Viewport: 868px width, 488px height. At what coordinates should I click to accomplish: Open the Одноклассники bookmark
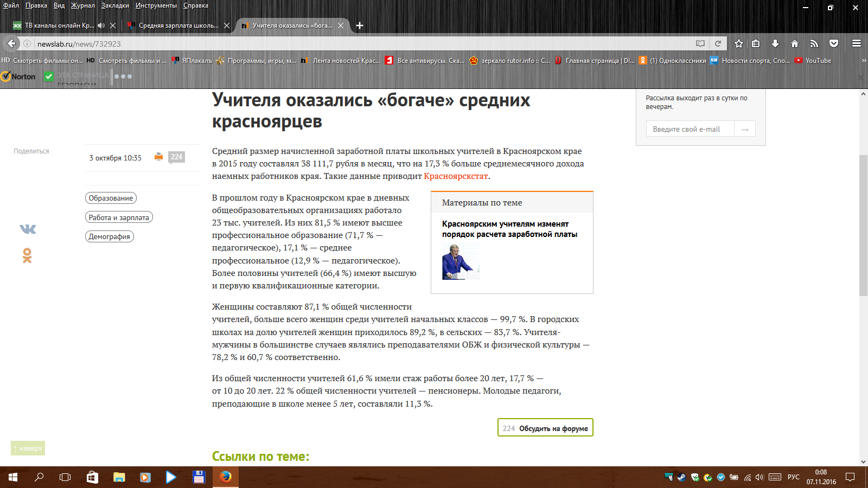pyautogui.click(x=673, y=61)
